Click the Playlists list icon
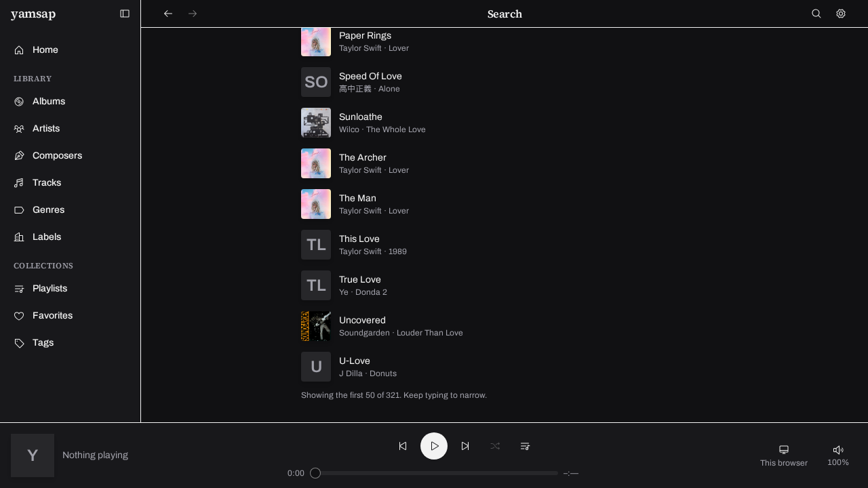The width and height of the screenshot is (868, 488). [19, 289]
